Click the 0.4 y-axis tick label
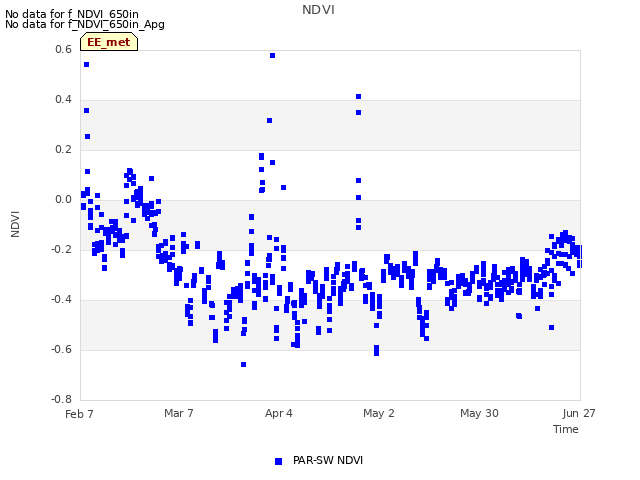This screenshot has width=640, height=480. point(63,100)
